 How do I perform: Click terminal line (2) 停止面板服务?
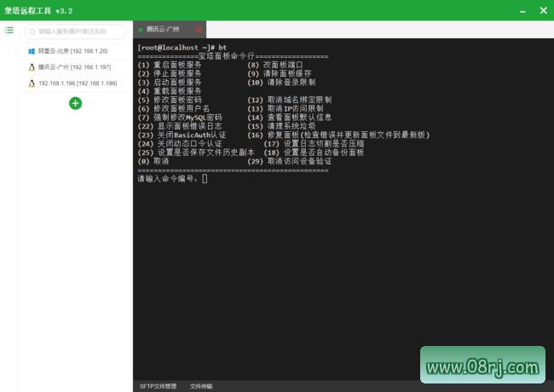(x=170, y=74)
